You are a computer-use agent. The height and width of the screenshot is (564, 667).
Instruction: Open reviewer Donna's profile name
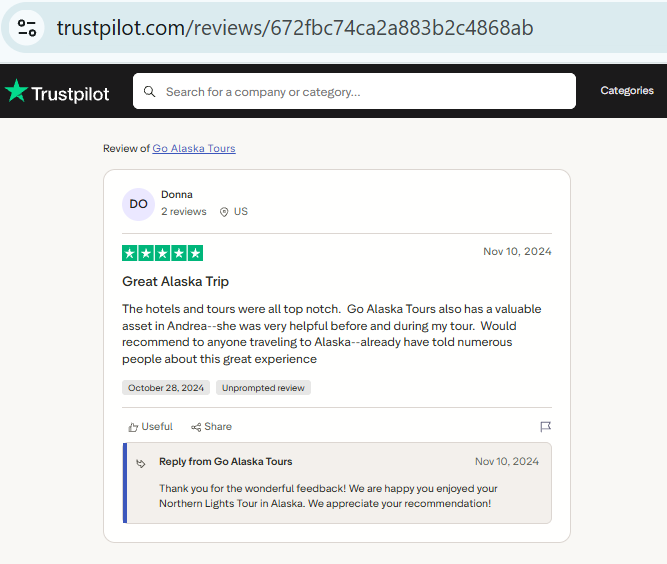coord(177,194)
